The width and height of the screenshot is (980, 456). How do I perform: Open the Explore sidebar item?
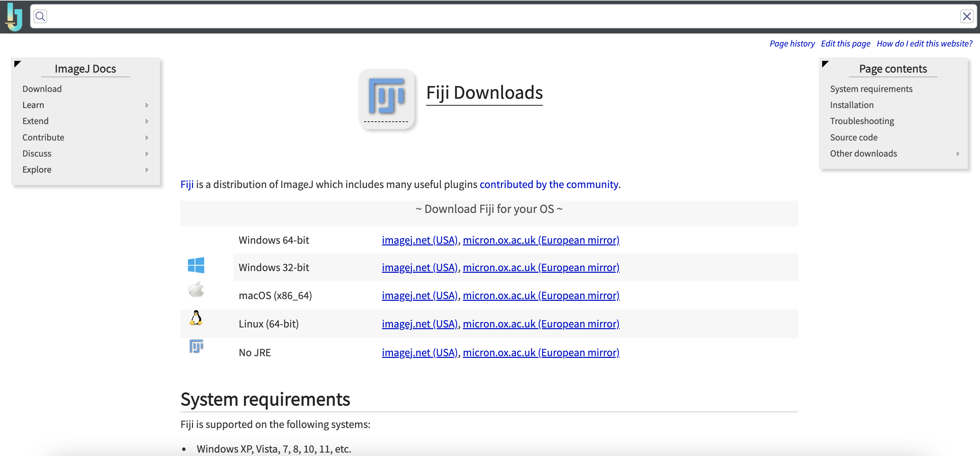[37, 170]
